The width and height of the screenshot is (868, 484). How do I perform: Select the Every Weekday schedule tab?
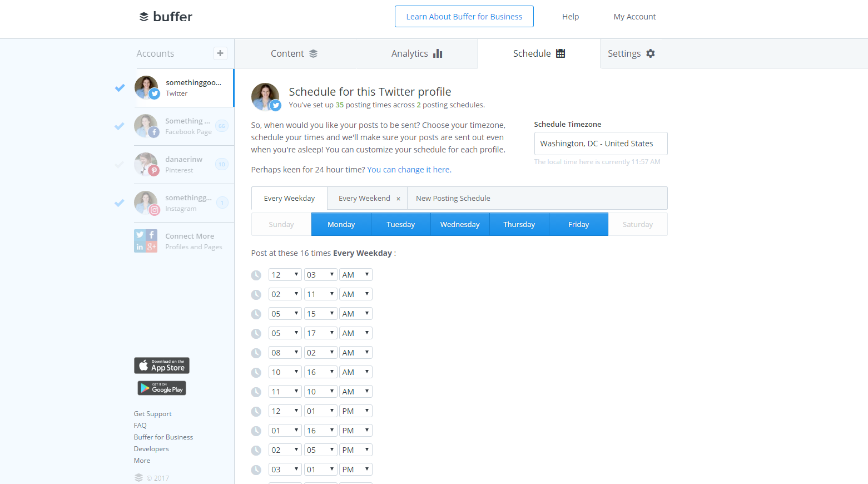click(x=289, y=199)
